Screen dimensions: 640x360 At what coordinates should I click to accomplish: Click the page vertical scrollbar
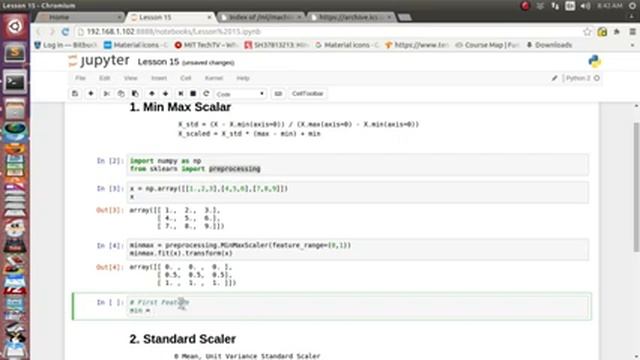click(636, 188)
